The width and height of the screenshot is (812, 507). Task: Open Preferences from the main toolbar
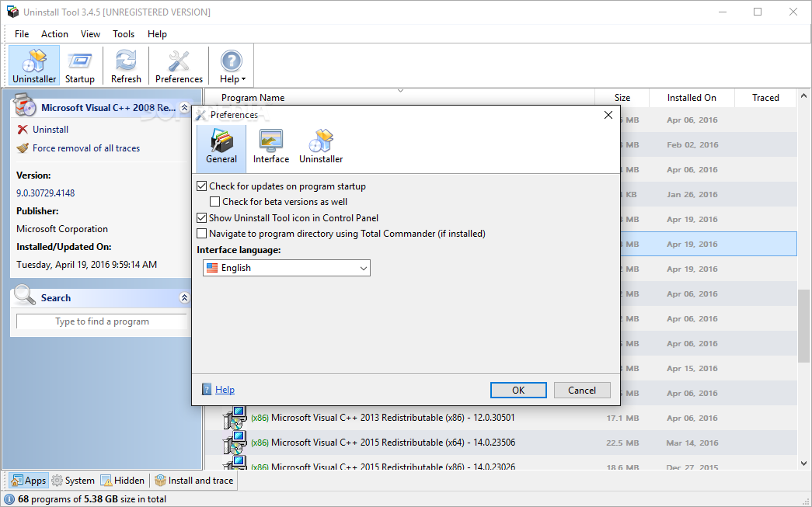click(x=179, y=66)
